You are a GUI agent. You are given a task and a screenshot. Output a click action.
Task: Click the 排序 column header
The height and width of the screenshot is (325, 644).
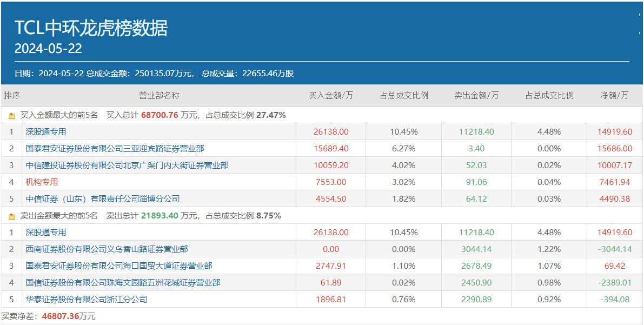pos(12,96)
